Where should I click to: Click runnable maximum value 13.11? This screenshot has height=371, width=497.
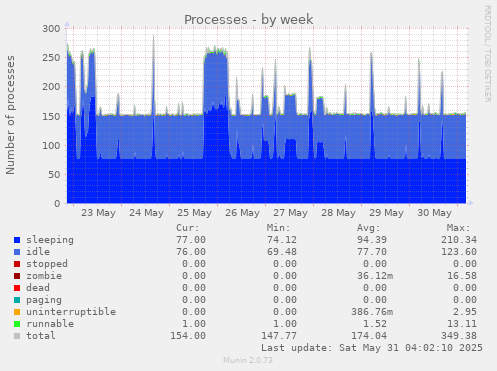(462, 324)
